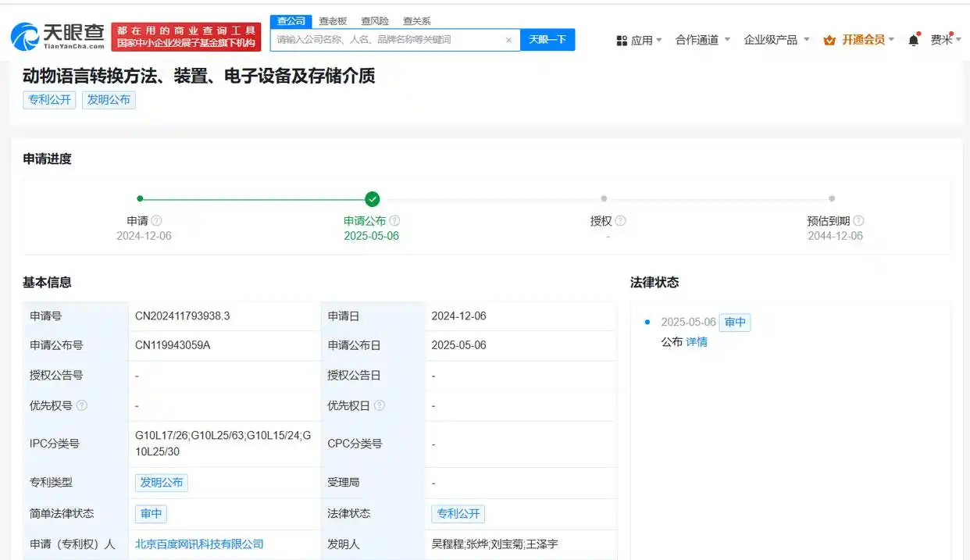This screenshot has width=970, height=560.
Task: Click the apps grid icon beside 应用
Action: click(622, 40)
